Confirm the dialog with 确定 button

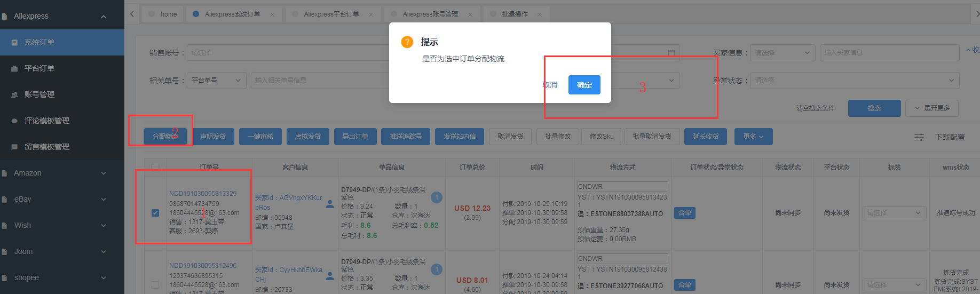584,85
